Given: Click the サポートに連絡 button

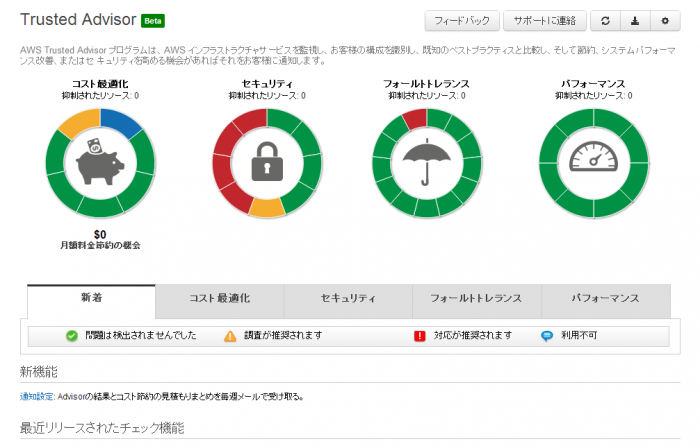Looking at the screenshot, I should pyautogui.click(x=545, y=21).
